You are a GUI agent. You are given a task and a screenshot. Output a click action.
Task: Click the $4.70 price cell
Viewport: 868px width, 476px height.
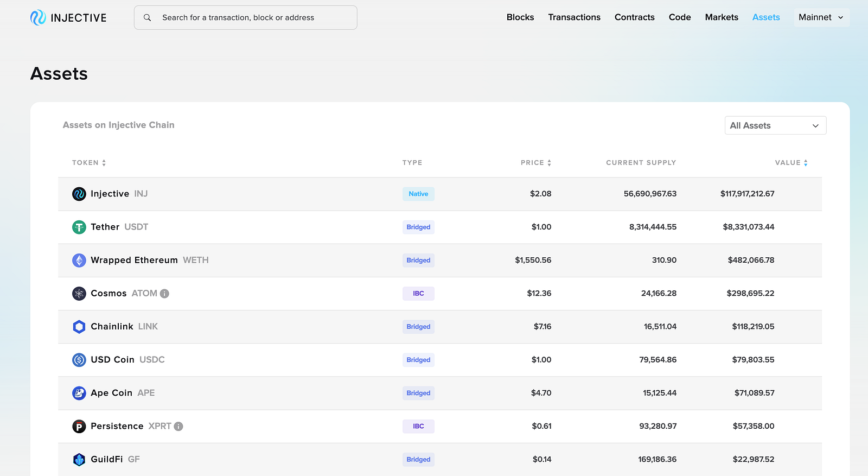pos(541,393)
